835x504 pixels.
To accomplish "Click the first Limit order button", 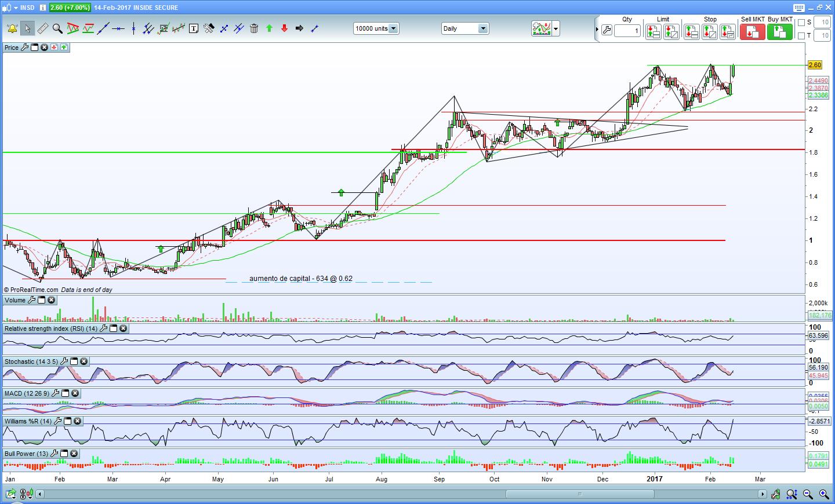I will [654, 32].
